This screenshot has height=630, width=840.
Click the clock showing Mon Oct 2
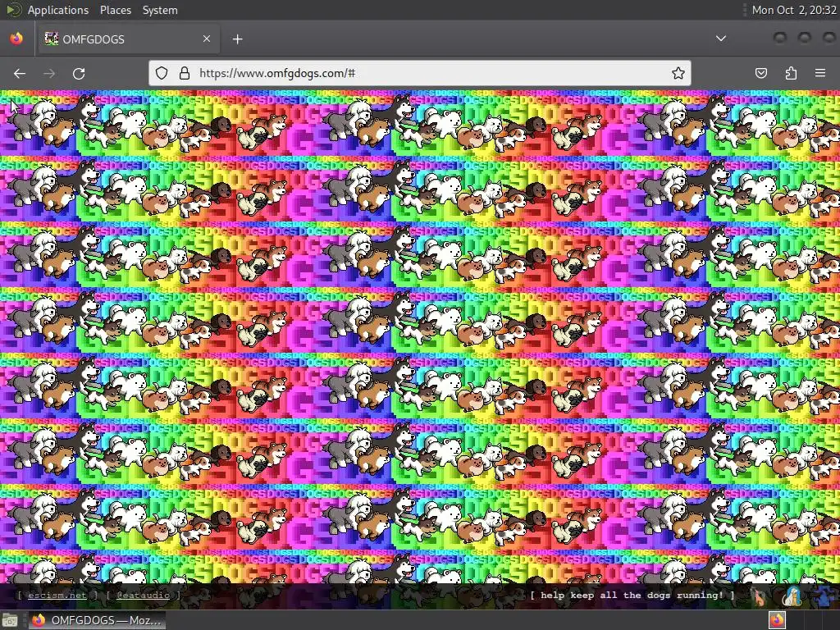(x=794, y=10)
